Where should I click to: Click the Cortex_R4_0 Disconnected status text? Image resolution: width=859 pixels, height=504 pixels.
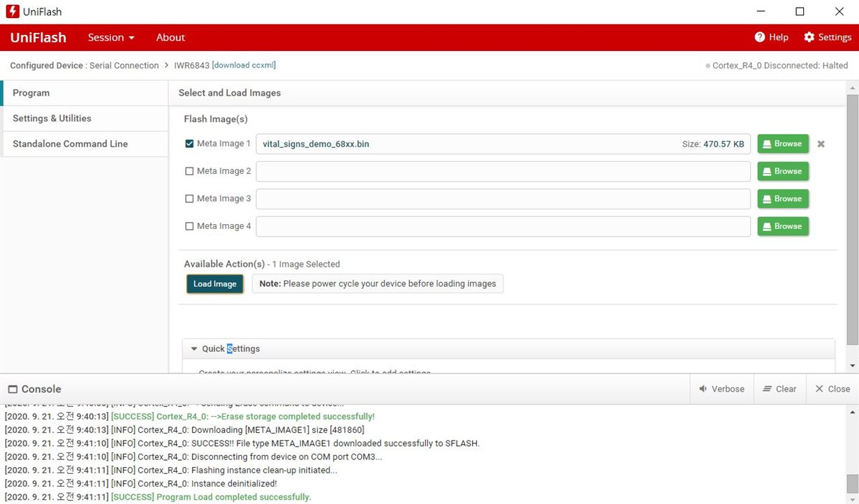(780, 66)
